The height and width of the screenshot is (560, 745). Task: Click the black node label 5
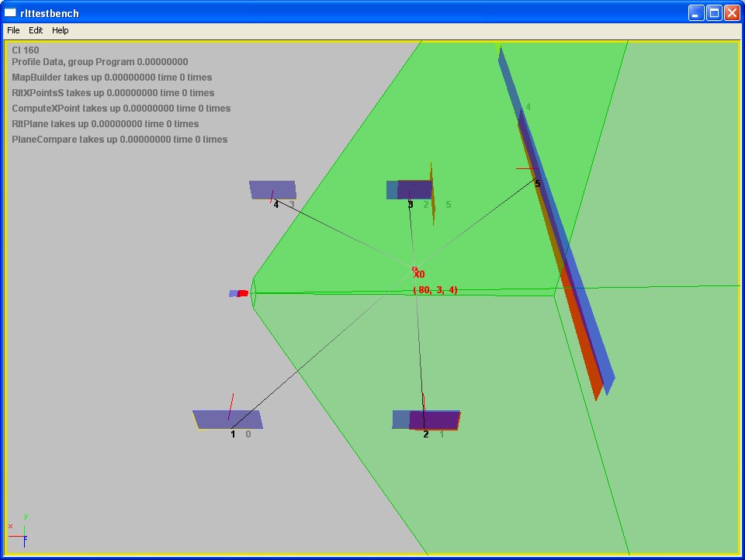click(537, 184)
